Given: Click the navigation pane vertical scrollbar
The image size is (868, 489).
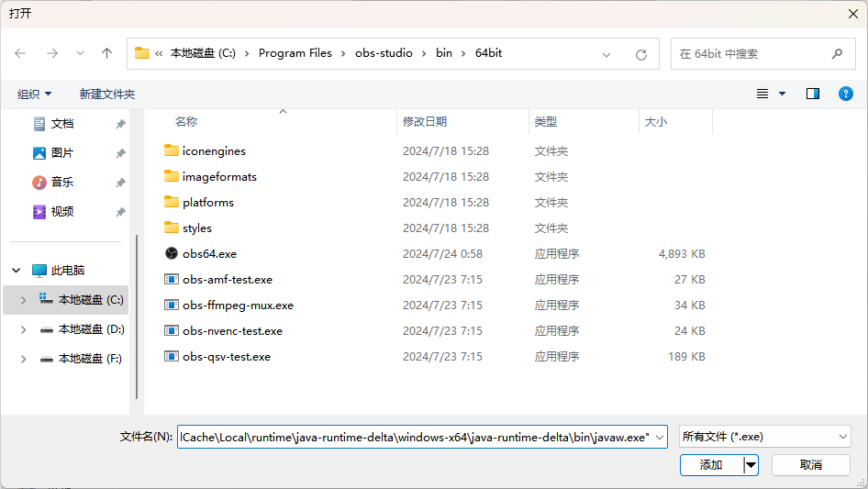Looking at the screenshot, I should [137, 312].
